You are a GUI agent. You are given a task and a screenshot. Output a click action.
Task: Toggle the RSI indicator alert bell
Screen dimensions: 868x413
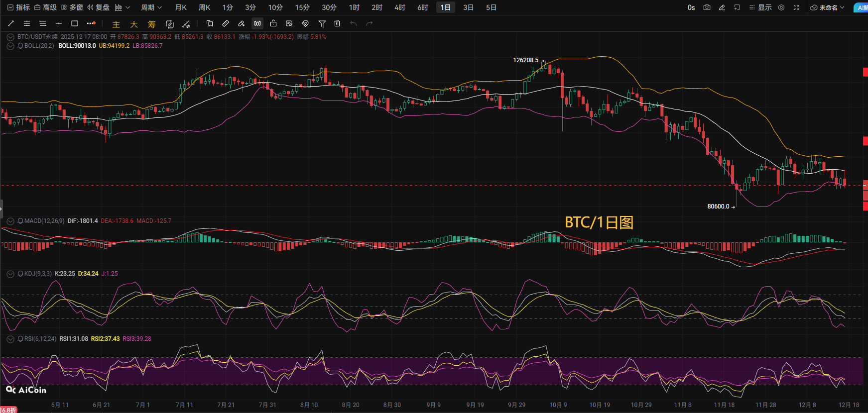[x=20, y=339]
